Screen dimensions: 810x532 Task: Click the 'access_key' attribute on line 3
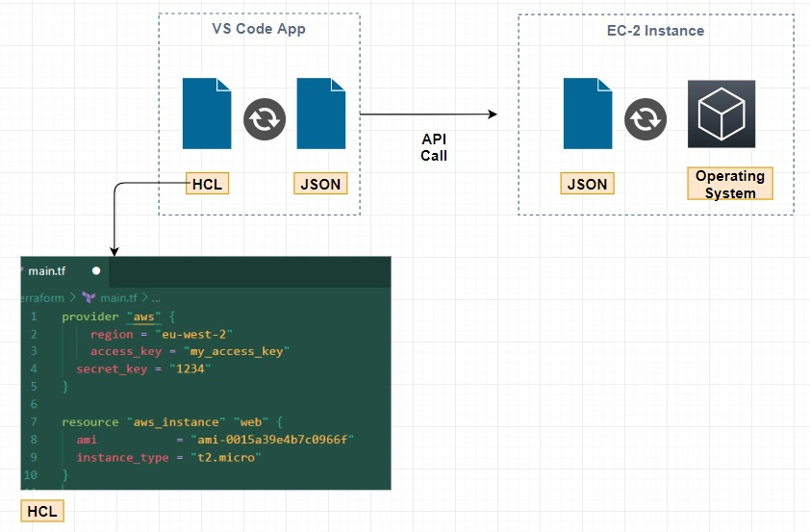(126, 351)
